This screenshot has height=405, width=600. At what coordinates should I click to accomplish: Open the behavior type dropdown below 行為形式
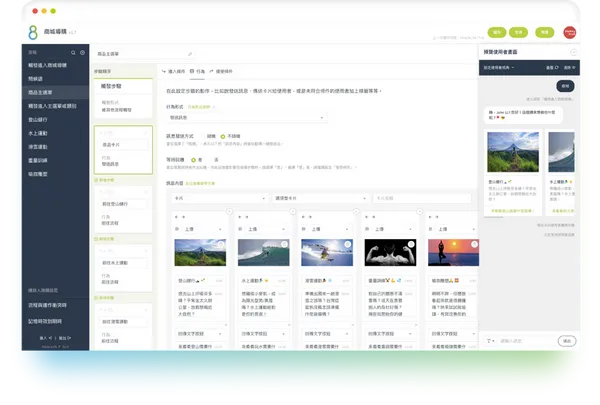tap(247, 118)
